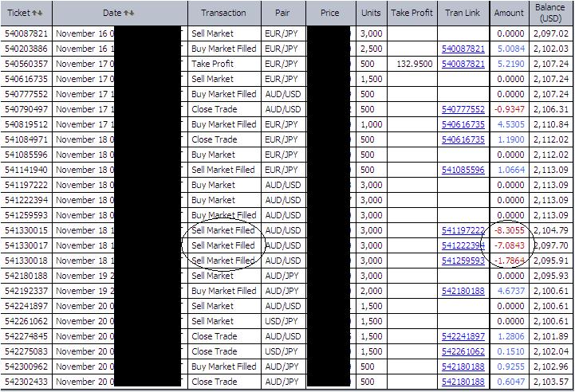Viewport: 575px width, 392px height.
Task: Select ticket number 541330017
Action: [x=26, y=245]
